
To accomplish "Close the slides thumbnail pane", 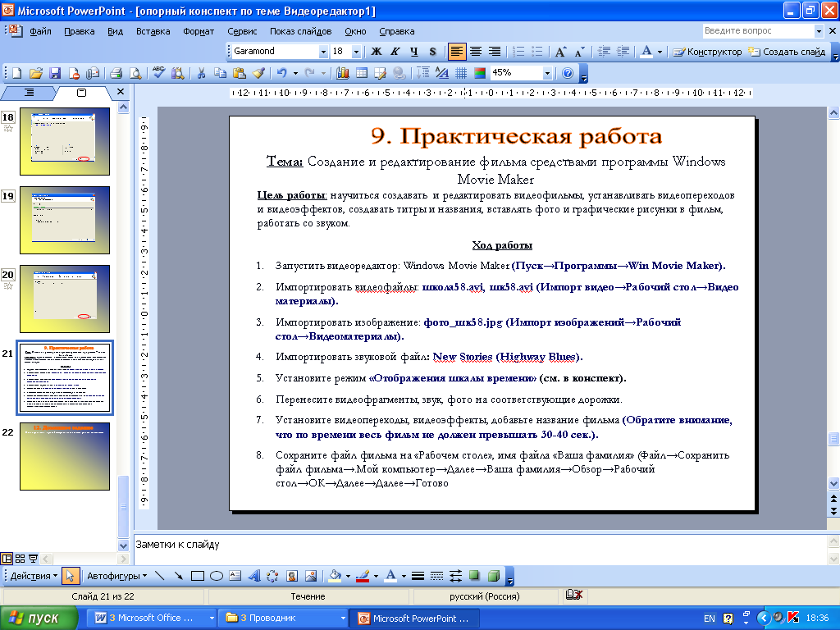I will (121, 92).
